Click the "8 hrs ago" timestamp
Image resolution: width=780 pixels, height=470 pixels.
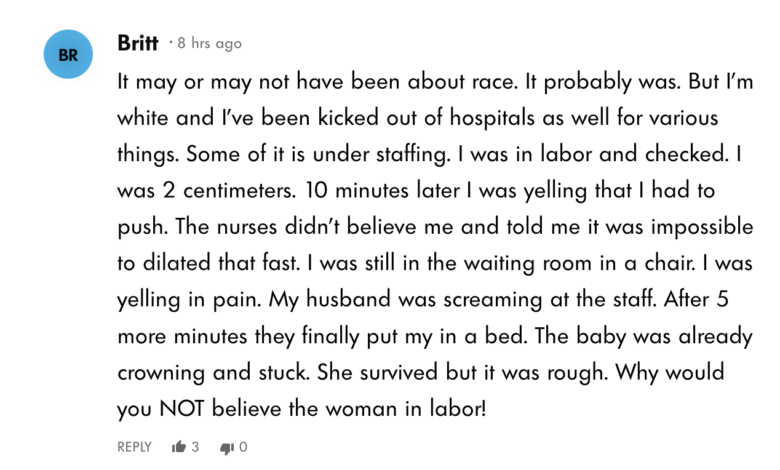click(209, 44)
